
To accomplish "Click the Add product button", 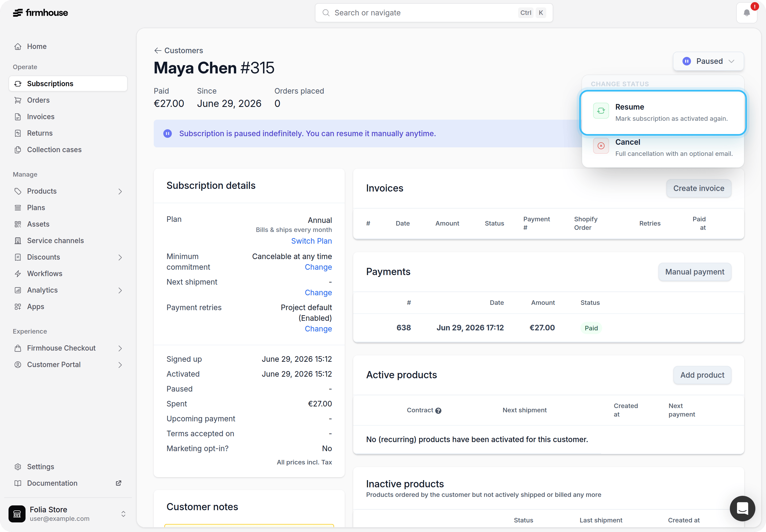I will (x=702, y=375).
